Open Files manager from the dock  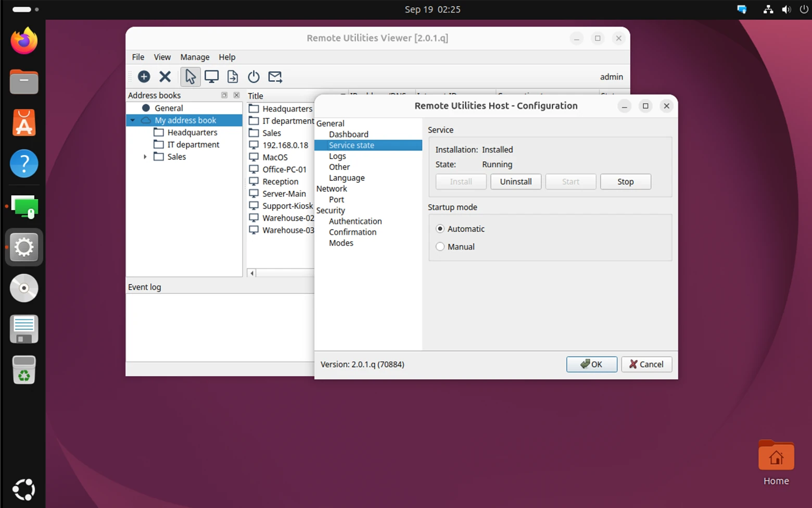[24, 82]
